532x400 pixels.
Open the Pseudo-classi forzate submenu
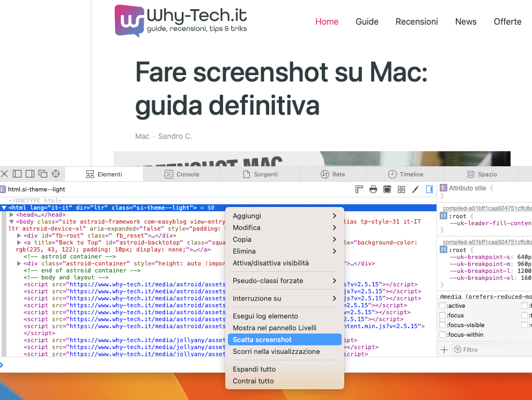pyautogui.click(x=285, y=280)
